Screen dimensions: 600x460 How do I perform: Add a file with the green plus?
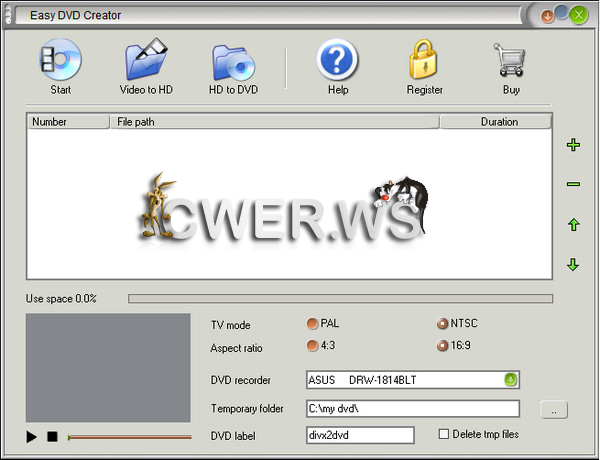click(573, 145)
